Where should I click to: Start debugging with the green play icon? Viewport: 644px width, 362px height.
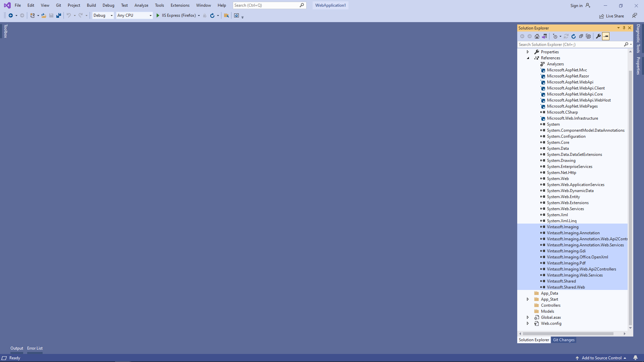[x=158, y=15]
